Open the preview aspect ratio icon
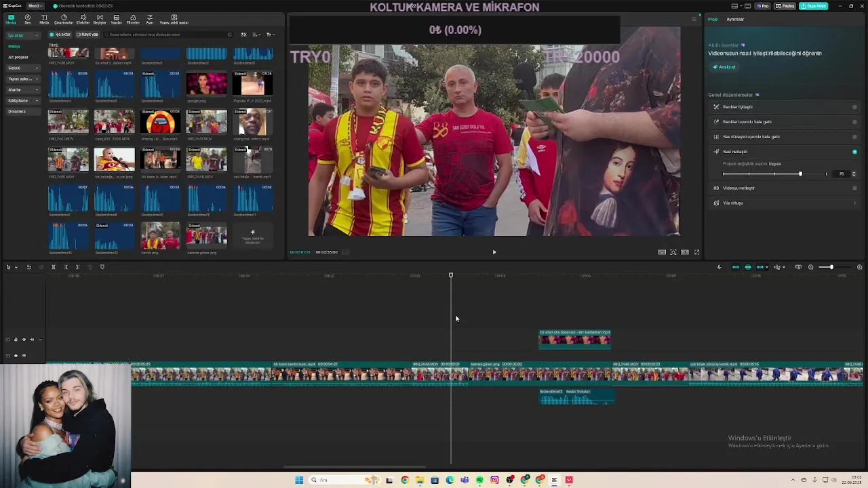This screenshot has height=488, width=868. 685,252
